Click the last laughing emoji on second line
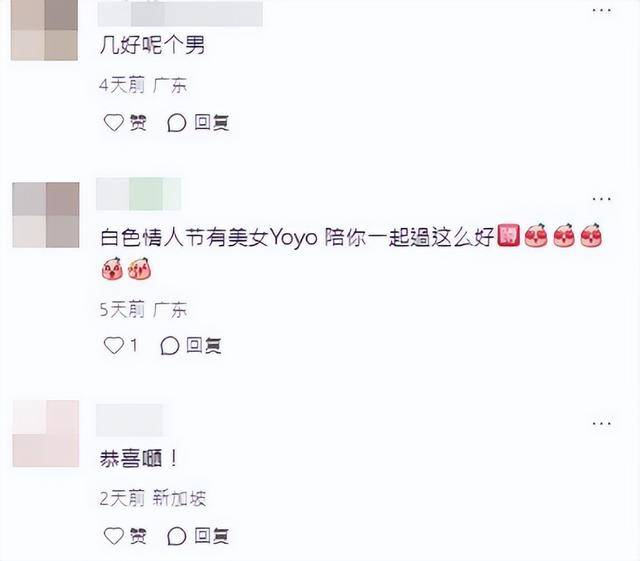 click(x=140, y=269)
